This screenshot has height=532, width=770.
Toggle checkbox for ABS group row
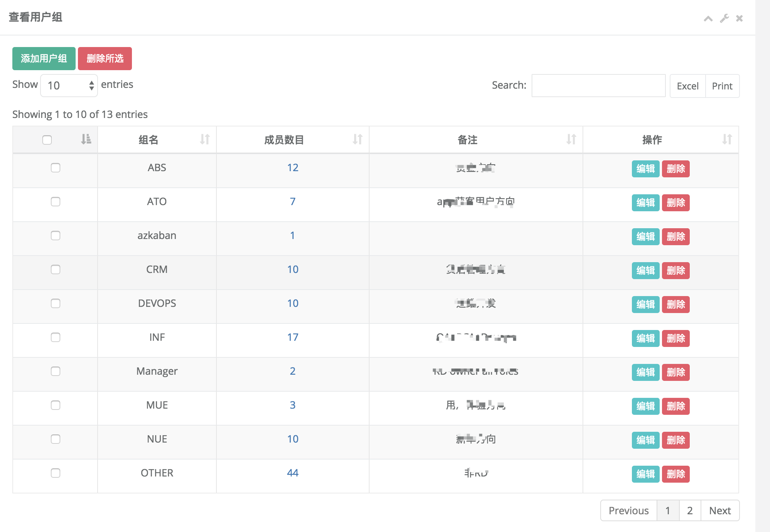56,168
